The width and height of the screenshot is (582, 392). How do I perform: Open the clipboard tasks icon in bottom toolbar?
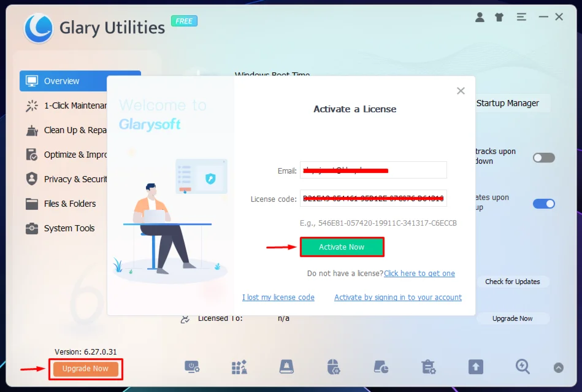(428, 367)
